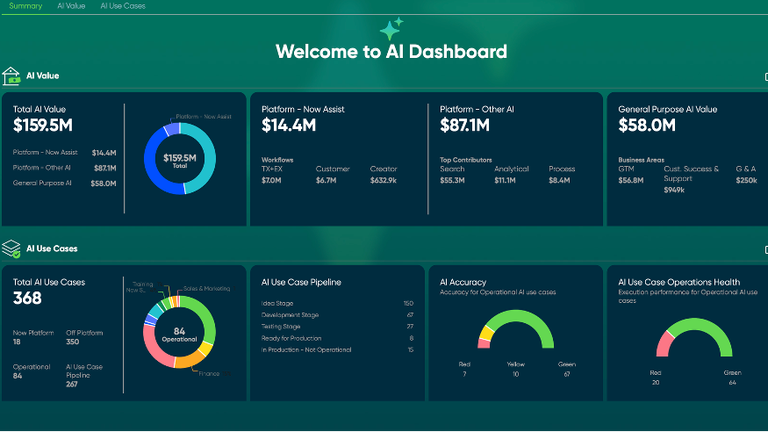Click the Search $55.3M contributor value
Image resolution: width=768 pixels, height=432 pixels.
click(452, 181)
